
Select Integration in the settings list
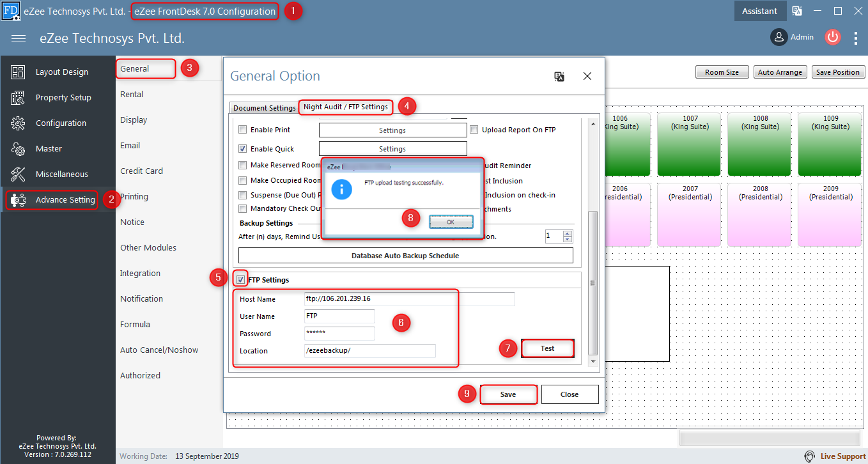click(140, 274)
